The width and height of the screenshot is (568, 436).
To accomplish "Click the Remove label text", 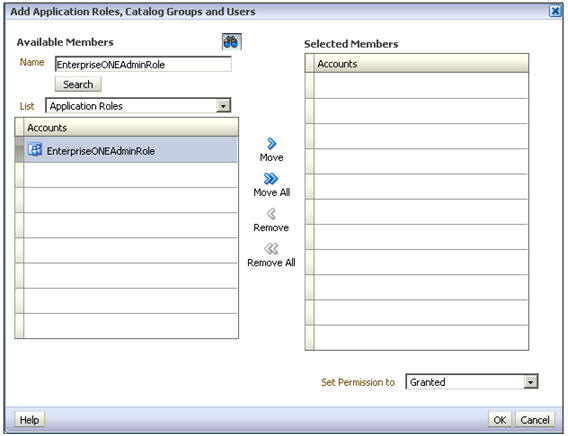I will [x=271, y=228].
